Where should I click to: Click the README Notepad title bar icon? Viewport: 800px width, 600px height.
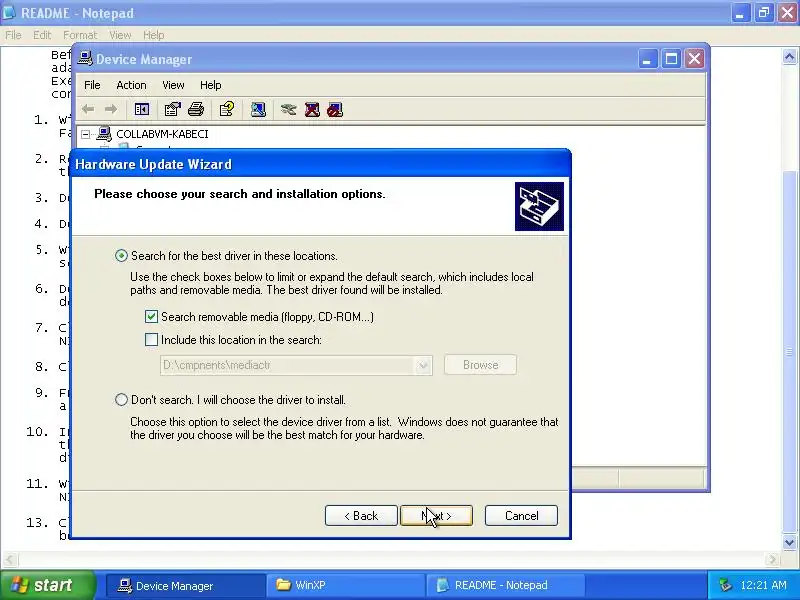9,12
